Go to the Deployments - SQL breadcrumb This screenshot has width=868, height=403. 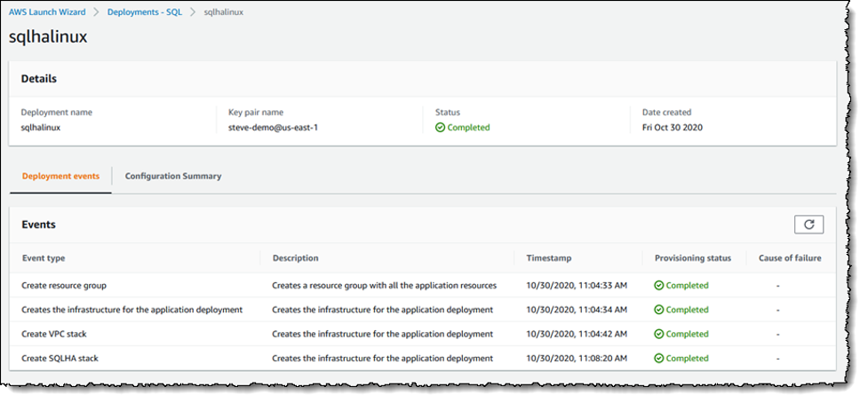coord(145,12)
